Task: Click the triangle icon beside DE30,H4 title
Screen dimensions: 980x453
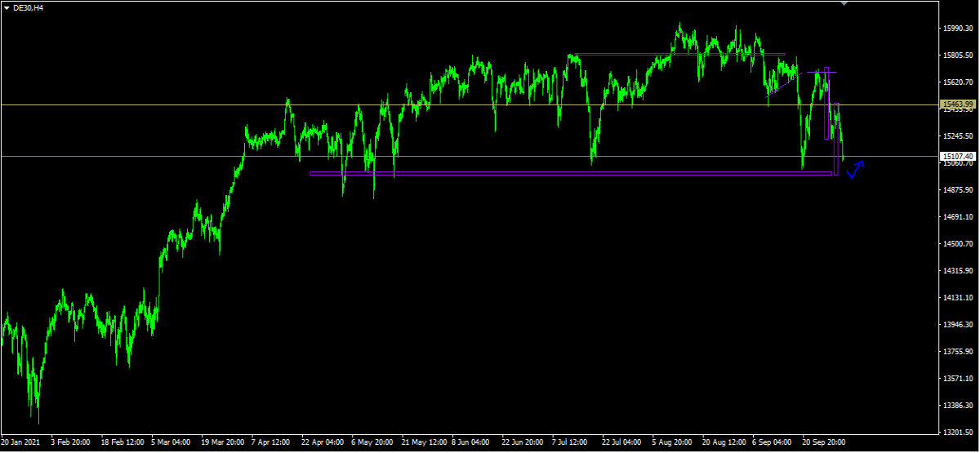Action: [7, 7]
